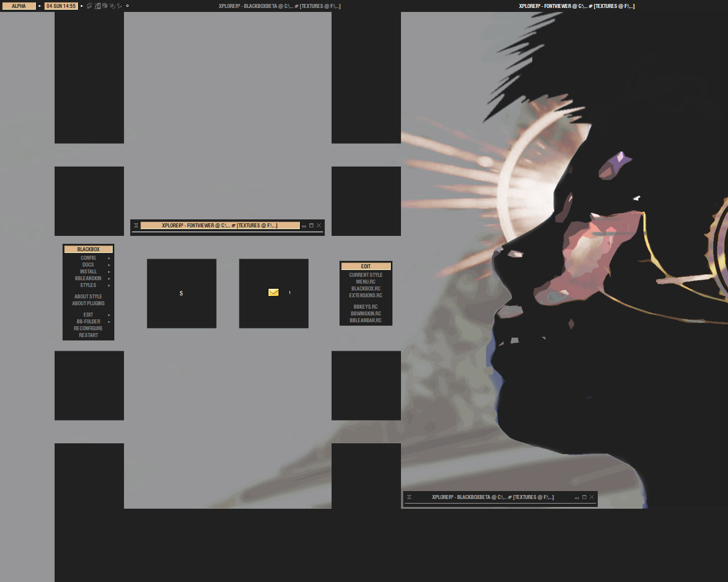Select About Style in the Blackbox menu

click(88, 297)
